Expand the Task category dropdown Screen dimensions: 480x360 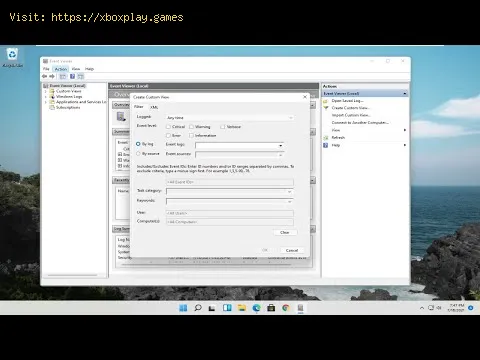[x=230, y=192]
